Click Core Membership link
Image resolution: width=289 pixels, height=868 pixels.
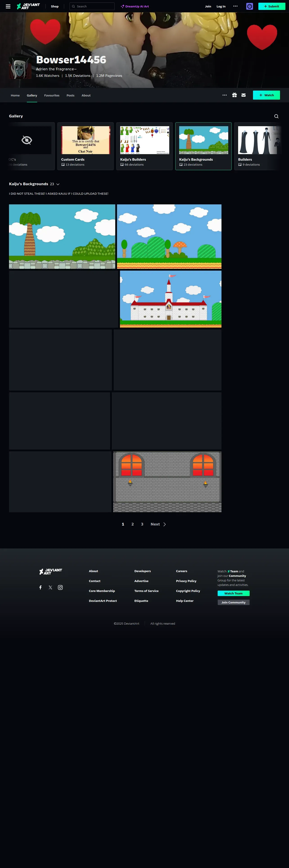point(102,591)
